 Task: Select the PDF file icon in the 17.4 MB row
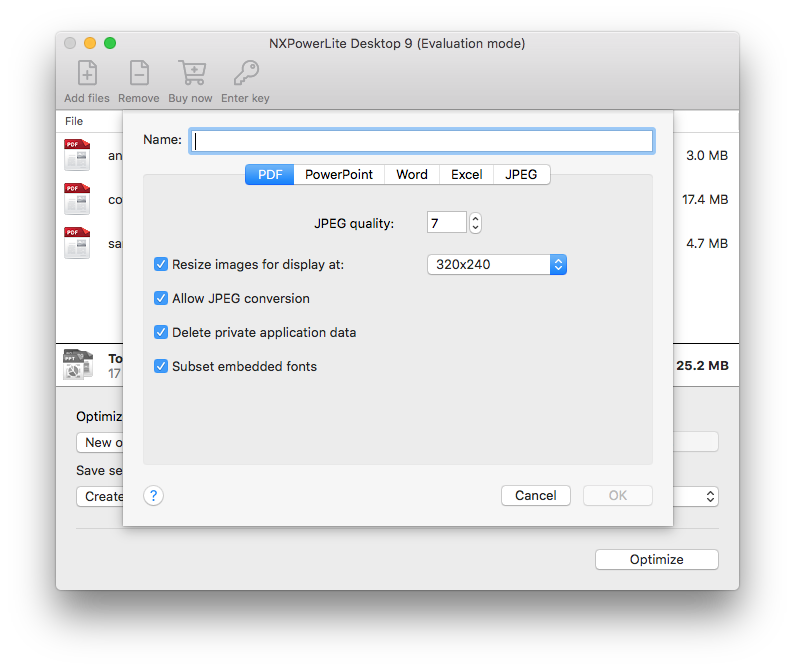click(x=77, y=199)
